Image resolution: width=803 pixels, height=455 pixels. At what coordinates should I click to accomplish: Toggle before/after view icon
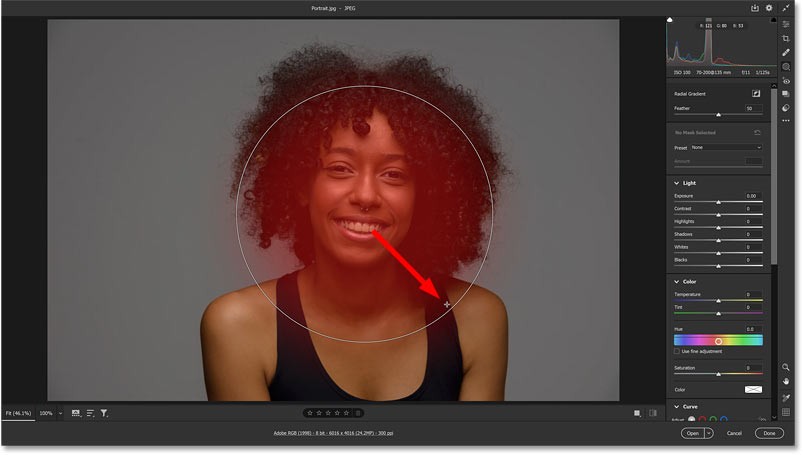653,412
